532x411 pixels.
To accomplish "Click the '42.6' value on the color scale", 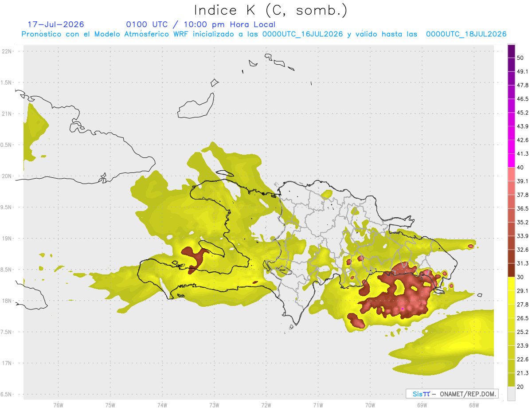I will click(523, 140).
